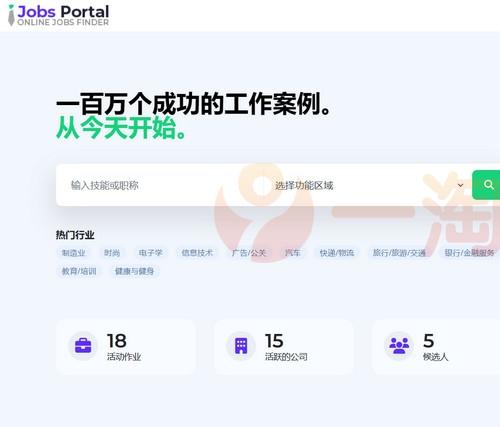Image resolution: width=500 pixels, height=427 pixels.
Task: Click the briefcase icon for 活动作业
Action: 83,346
